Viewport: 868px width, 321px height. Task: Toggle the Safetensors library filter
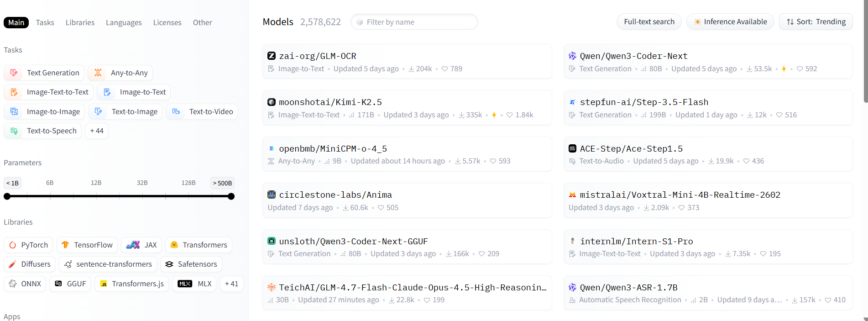coord(191,264)
